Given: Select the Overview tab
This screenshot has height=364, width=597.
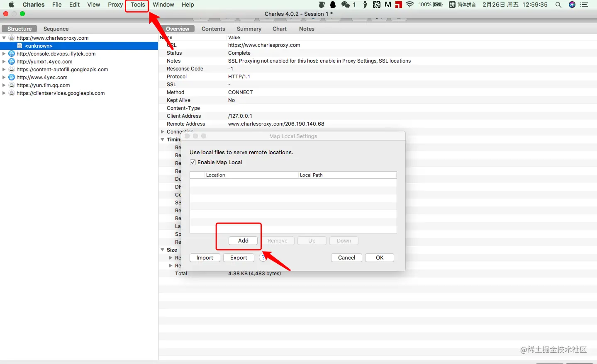Looking at the screenshot, I should click(x=178, y=29).
